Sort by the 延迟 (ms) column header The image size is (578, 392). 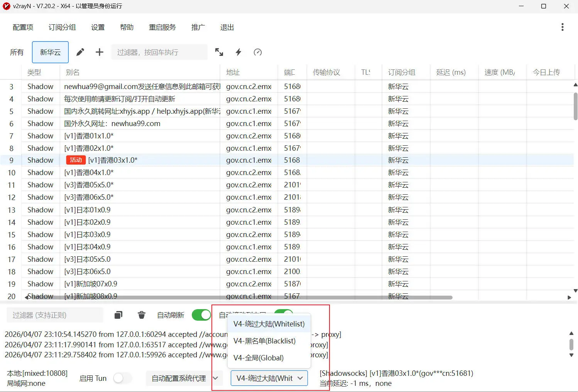[451, 72]
